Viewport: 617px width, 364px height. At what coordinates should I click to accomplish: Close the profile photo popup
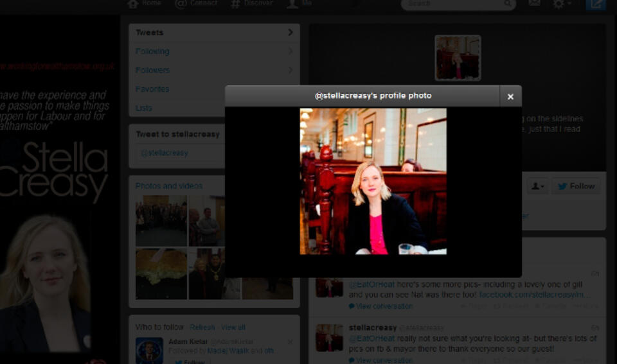coord(510,96)
